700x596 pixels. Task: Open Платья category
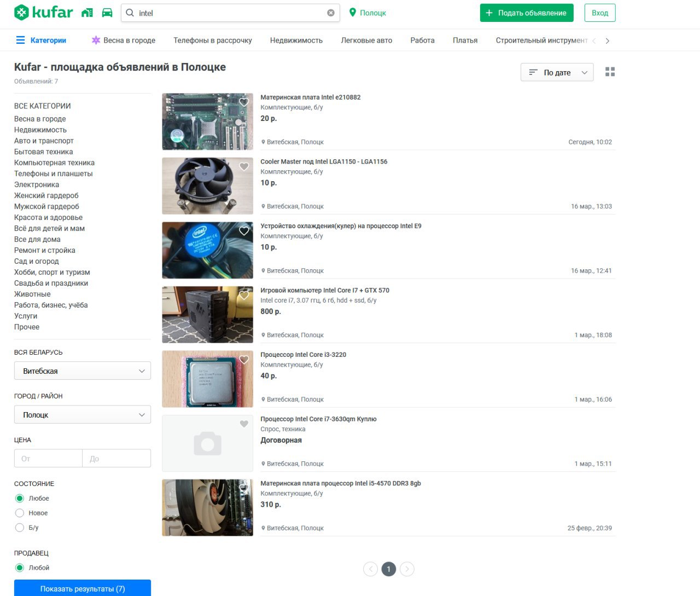point(465,40)
